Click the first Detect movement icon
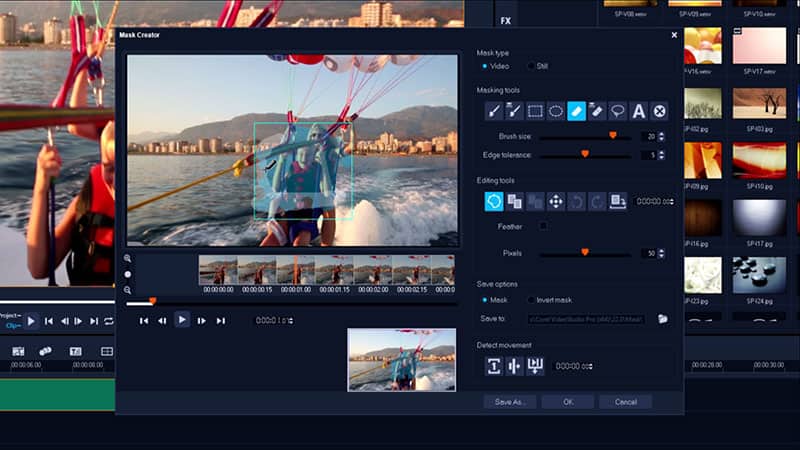Viewport: 800px width, 450px height. coord(494,366)
